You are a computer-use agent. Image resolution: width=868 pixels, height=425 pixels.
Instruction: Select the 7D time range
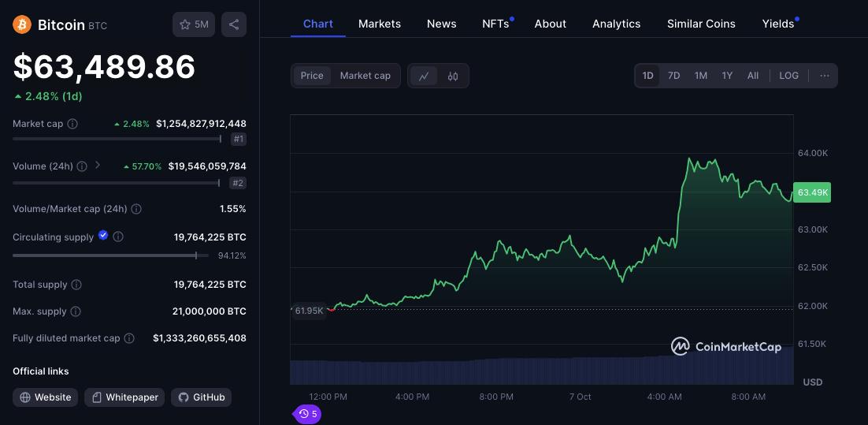pyautogui.click(x=673, y=76)
